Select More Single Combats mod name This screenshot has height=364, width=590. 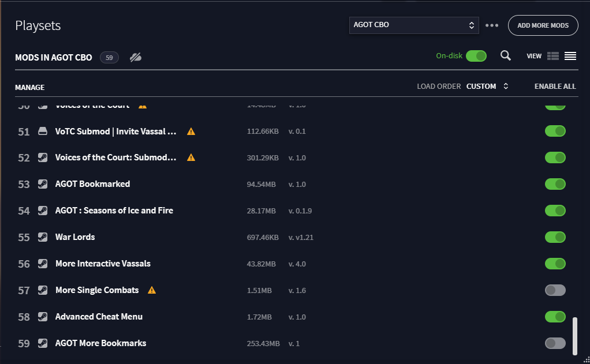[x=97, y=290]
